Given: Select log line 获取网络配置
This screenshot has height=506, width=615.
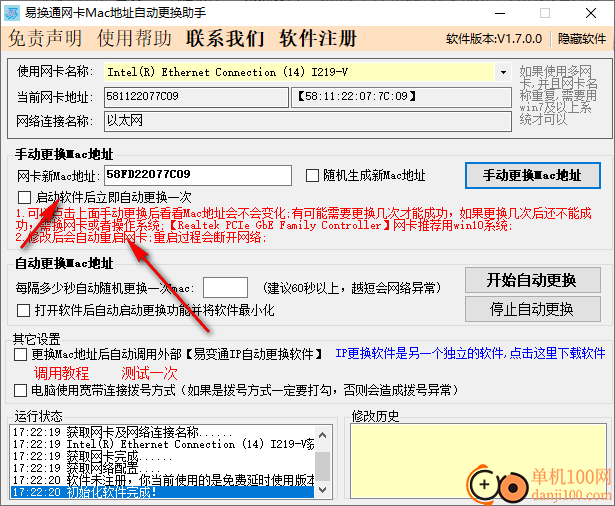Looking at the screenshot, I should (x=162, y=468).
